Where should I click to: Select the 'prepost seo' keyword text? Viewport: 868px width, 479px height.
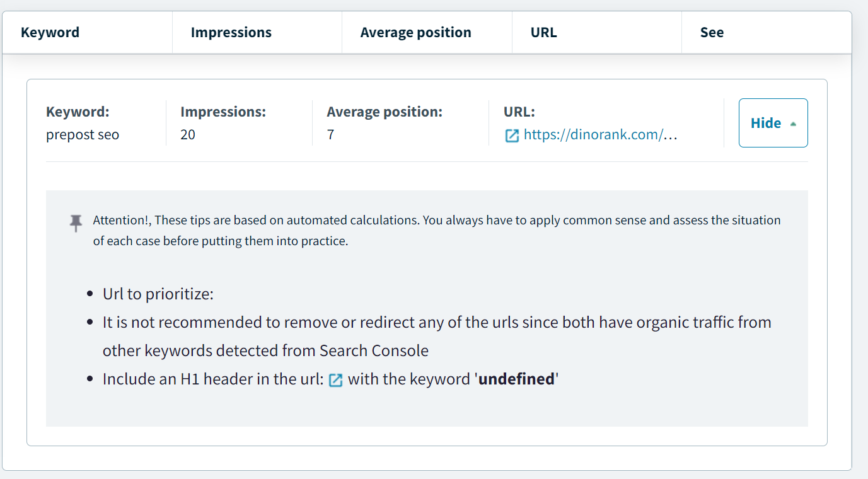(83, 135)
